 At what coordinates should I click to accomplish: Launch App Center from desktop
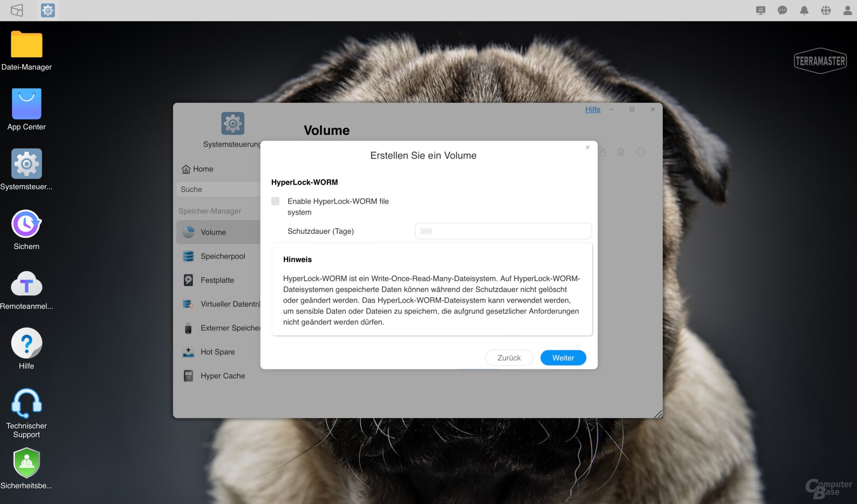(x=27, y=105)
